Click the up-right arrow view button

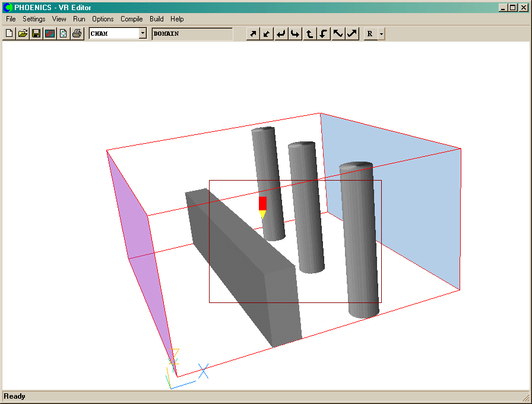pos(253,34)
